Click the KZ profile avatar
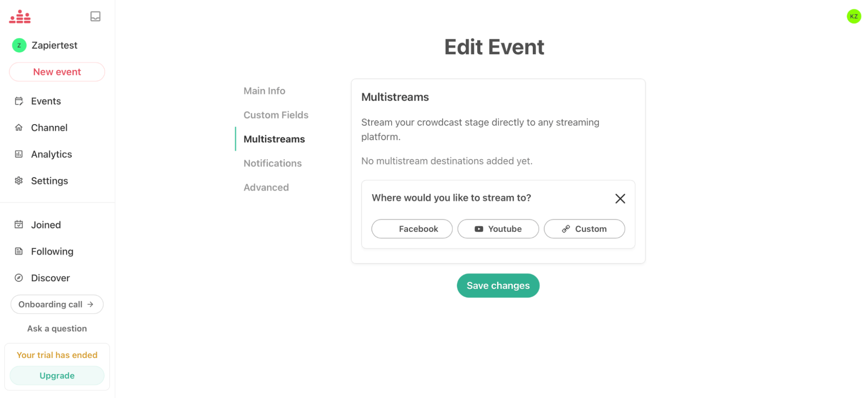 click(854, 16)
